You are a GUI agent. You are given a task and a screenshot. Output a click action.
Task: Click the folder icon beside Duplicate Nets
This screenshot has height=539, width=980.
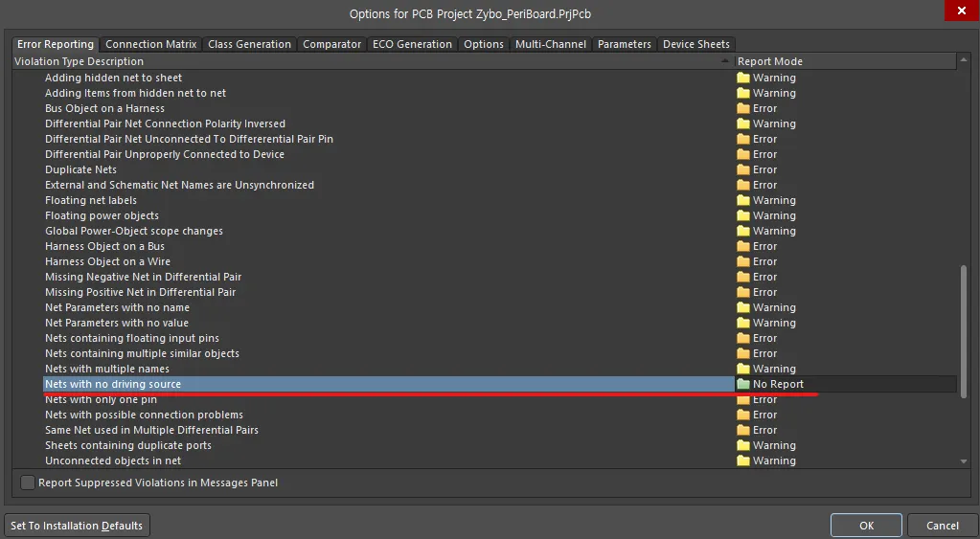point(743,169)
